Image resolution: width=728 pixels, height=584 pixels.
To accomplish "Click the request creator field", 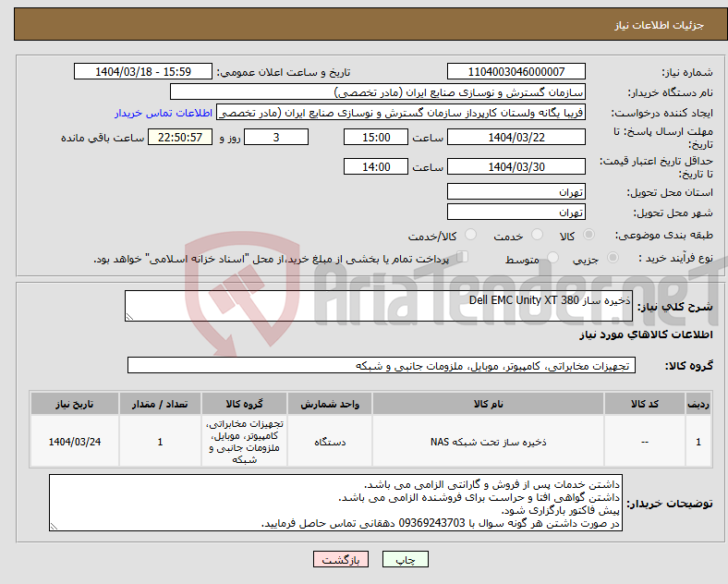I will click(x=401, y=113).
